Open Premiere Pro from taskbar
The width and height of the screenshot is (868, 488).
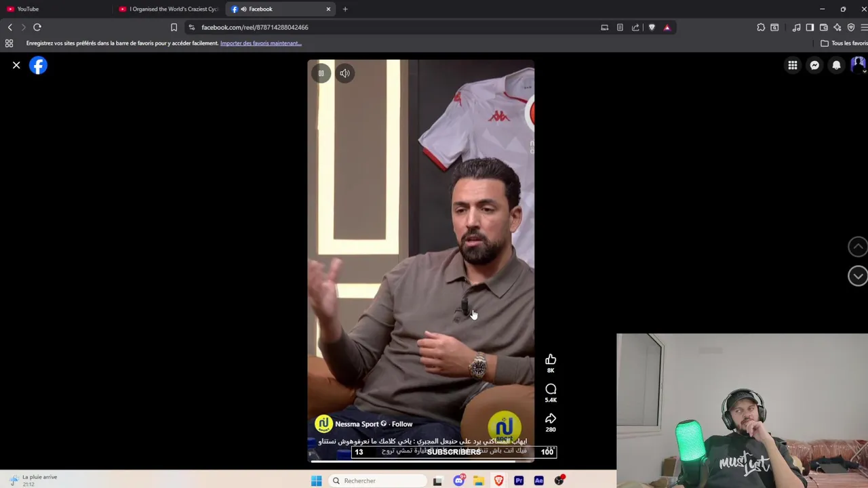point(519,481)
